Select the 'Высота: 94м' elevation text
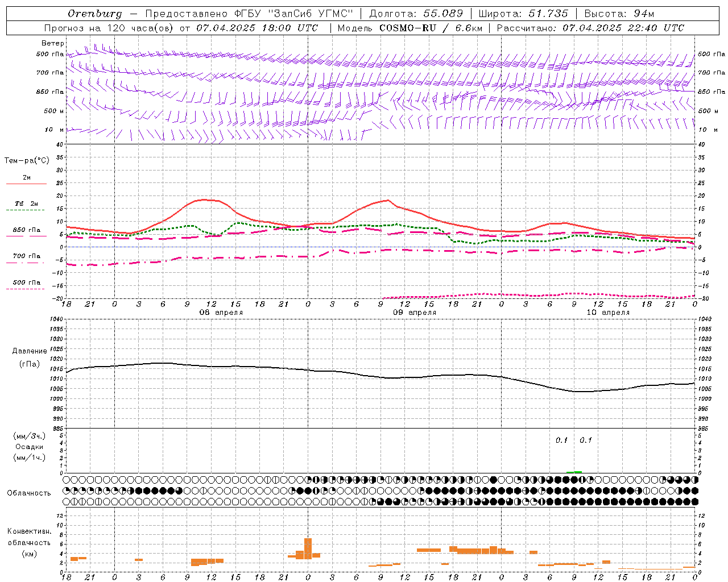This screenshot has width=728, height=582. 619,14
